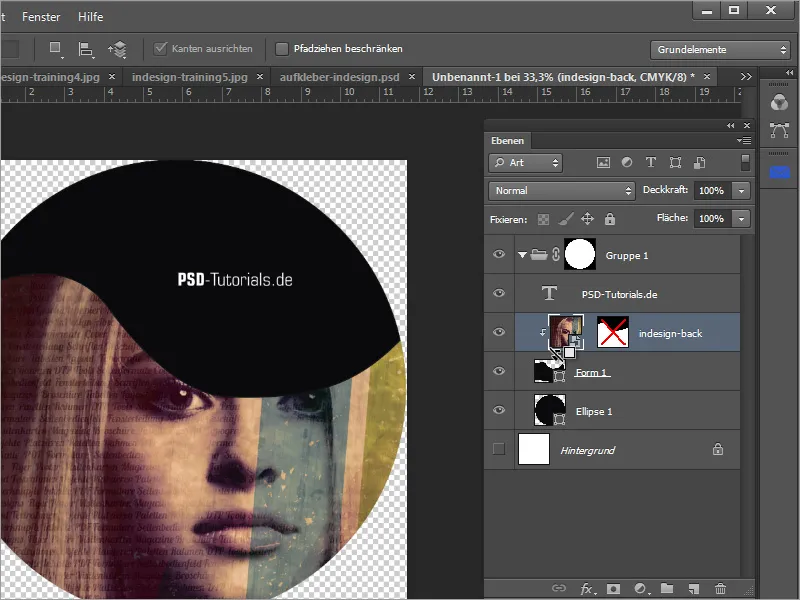Click the disabled mask on indesign-back

coord(613,332)
